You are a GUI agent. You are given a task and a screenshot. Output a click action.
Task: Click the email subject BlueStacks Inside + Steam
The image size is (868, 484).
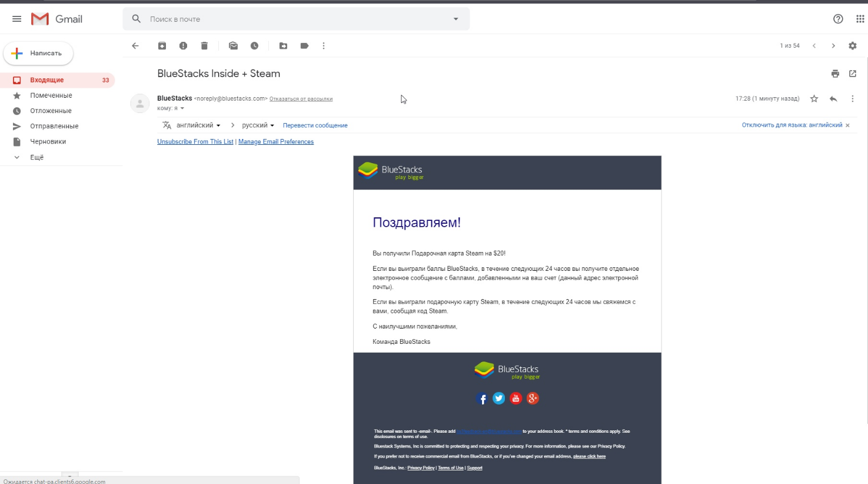[x=218, y=74]
